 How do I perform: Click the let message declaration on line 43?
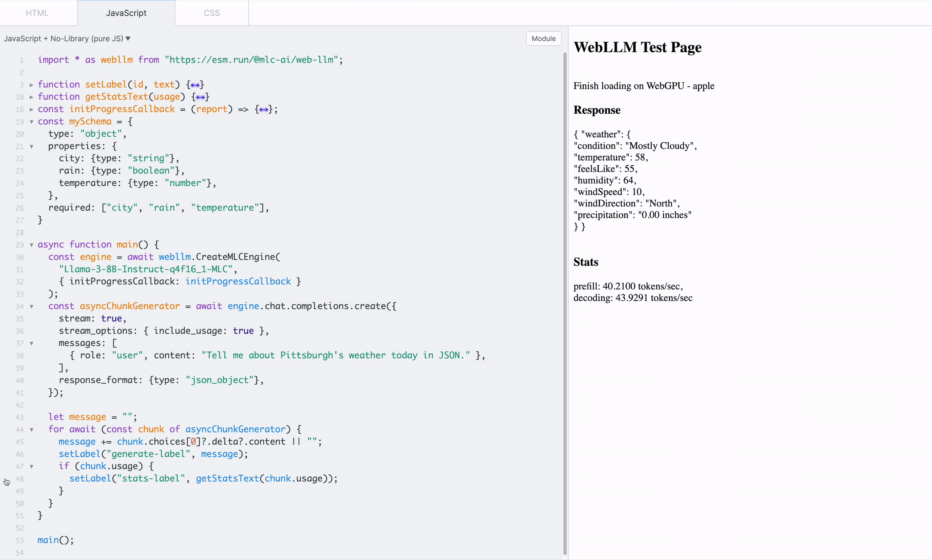(x=92, y=417)
